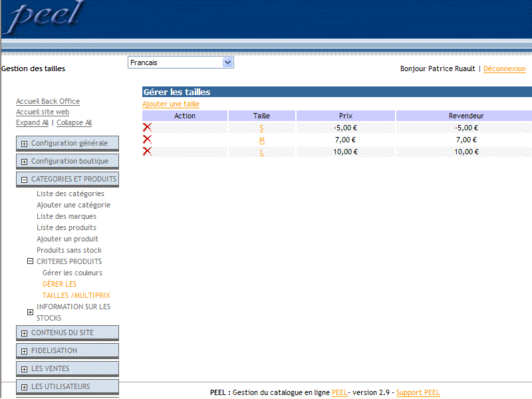Follow the PEEL footer link
Viewport: 532px width, 399px height.
(x=339, y=392)
